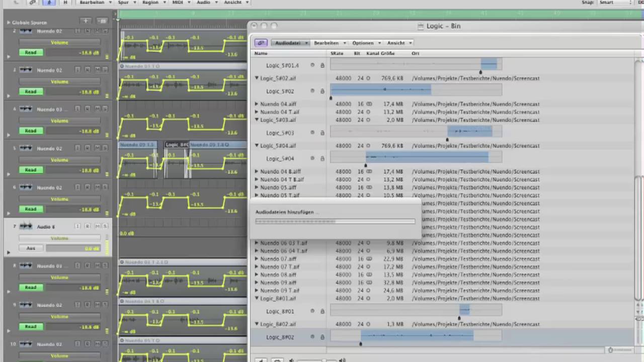This screenshot has width=644, height=362.
Task: Open the Ansicht menu in the Bin window
Action: click(399, 43)
